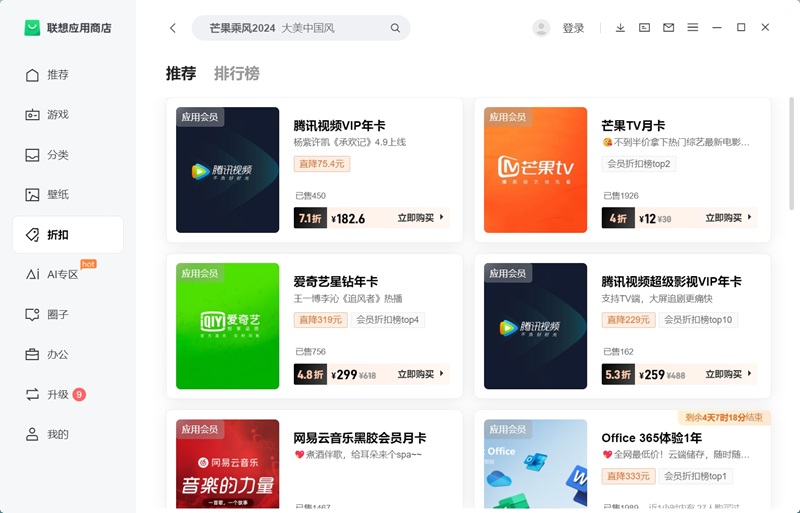The height and width of the screenshot is (513, 800).
Task: Open 我的 section label in sidebar
Action: click(58, 434)
